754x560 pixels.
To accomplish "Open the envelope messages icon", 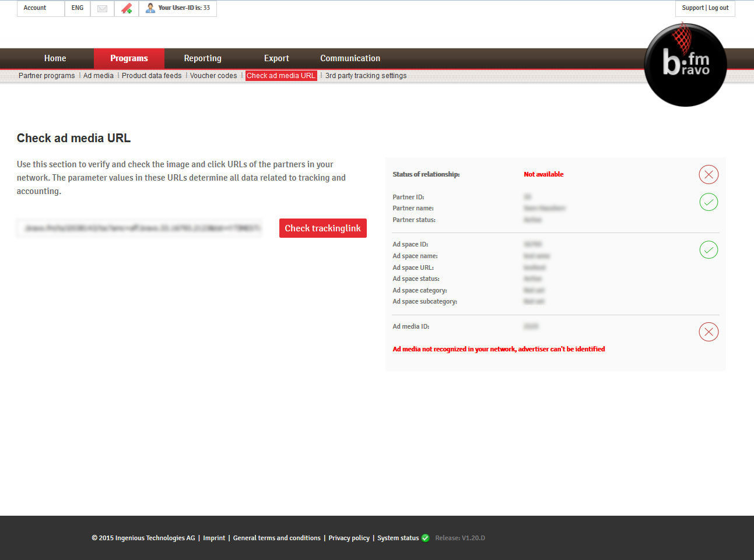I will [x=102, y=8].
